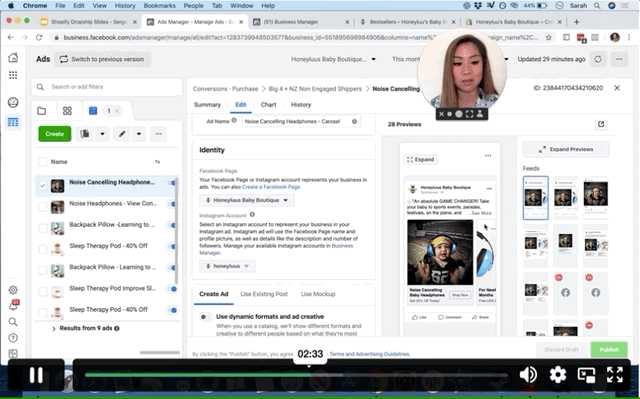Click the Publish button

pos(609,350)
